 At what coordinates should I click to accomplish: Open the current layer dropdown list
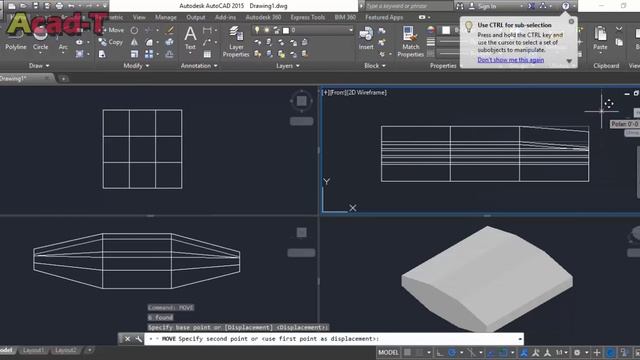(x=350, y=30)
